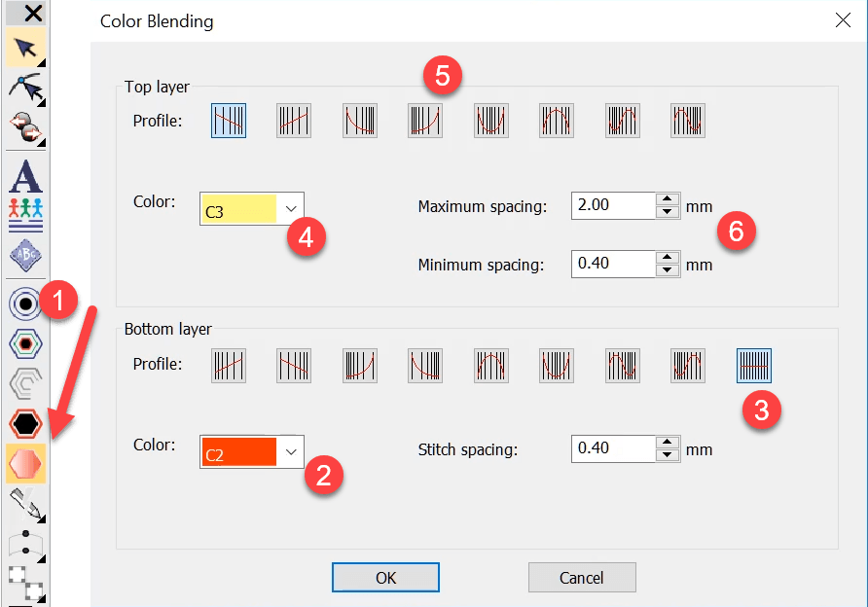Click OK to apply color blending
Viewport: 868px width, 607px height.
[385, 577]
